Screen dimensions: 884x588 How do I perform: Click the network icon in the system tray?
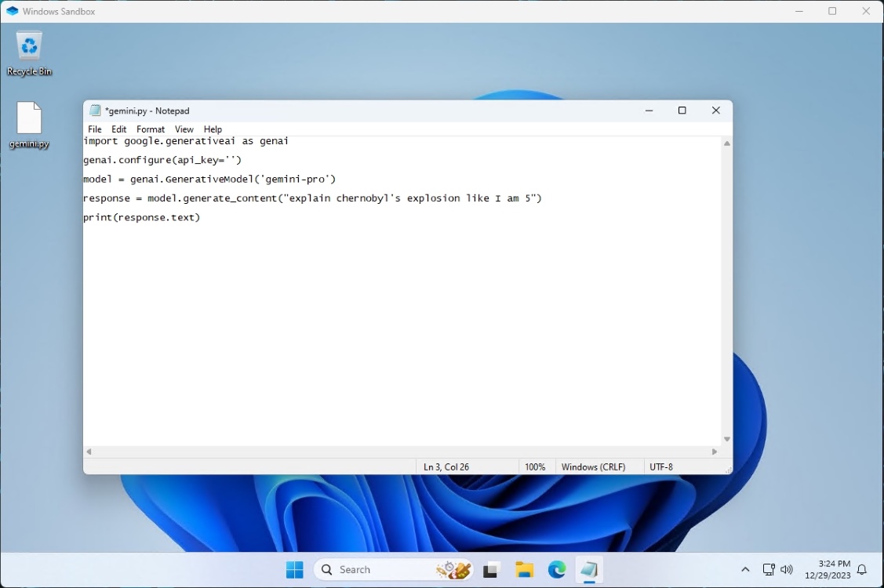point(769,569)
